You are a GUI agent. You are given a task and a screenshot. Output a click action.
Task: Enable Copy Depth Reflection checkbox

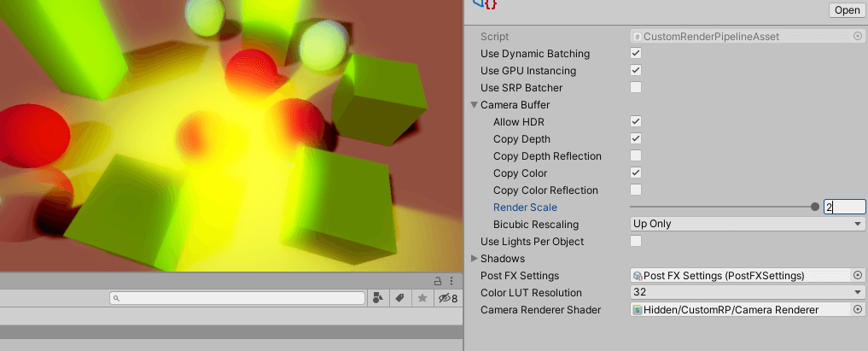coord(636,155)
